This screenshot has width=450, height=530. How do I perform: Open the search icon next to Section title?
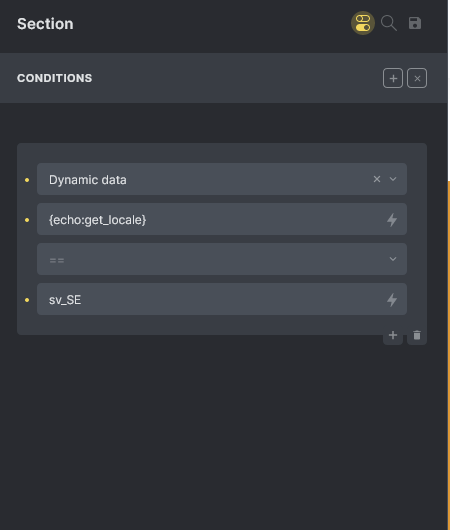point(389,23)
